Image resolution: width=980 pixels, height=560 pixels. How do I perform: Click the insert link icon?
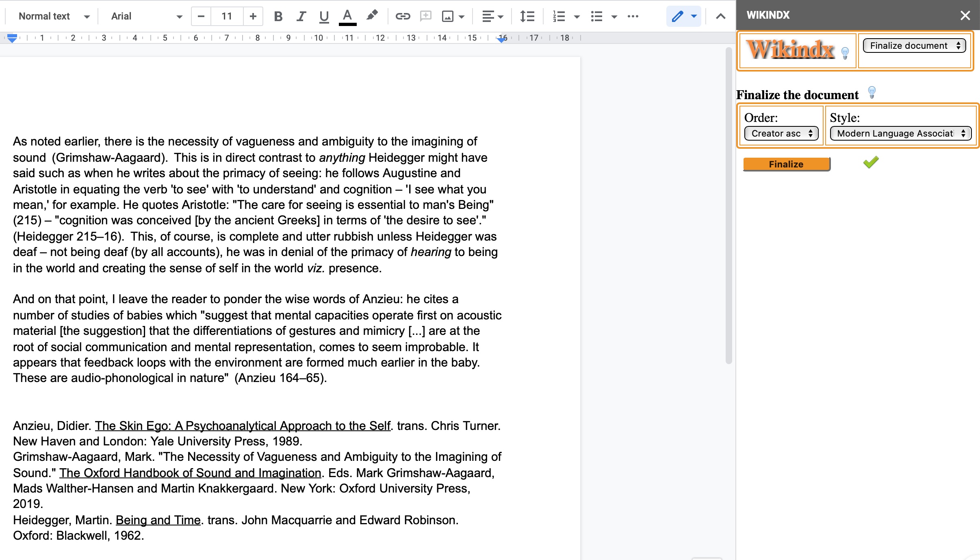[x=402, y=16]
